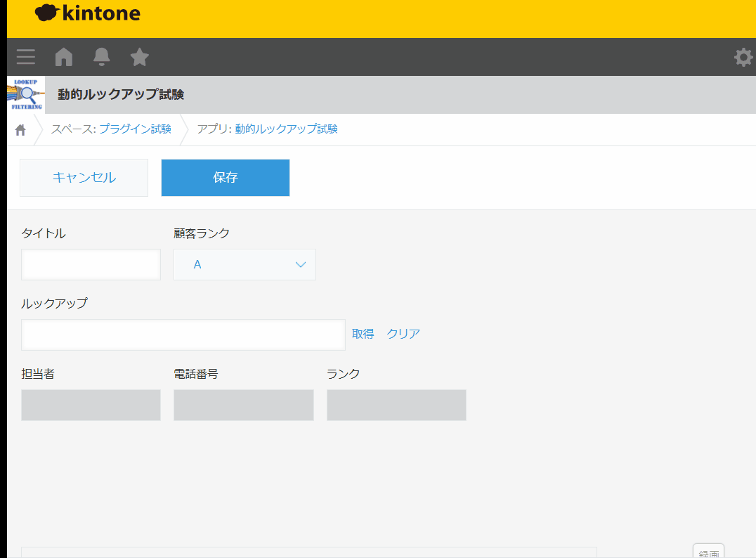Focus the タイトル input field

(91, 264)
